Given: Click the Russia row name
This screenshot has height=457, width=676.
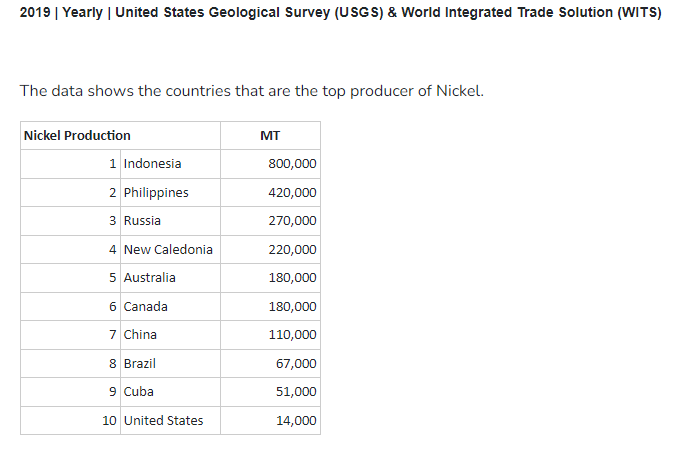Looking at the screenshot, I should (x=142, y=221).
